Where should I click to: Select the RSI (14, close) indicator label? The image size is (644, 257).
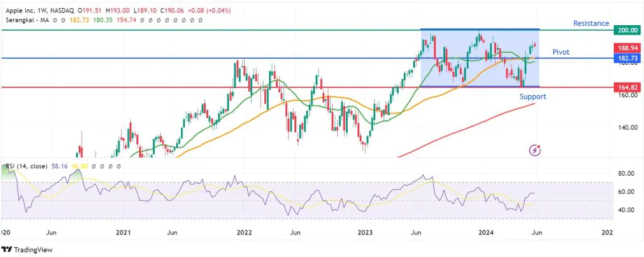pos(28,166)
